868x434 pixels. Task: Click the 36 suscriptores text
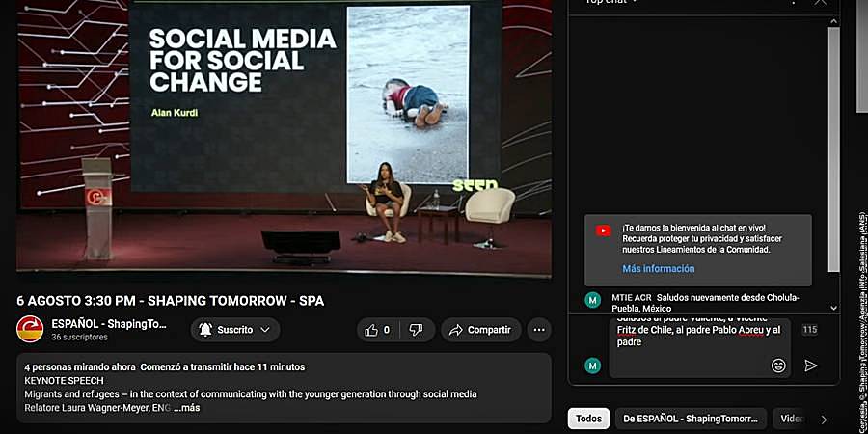[80, 338]
